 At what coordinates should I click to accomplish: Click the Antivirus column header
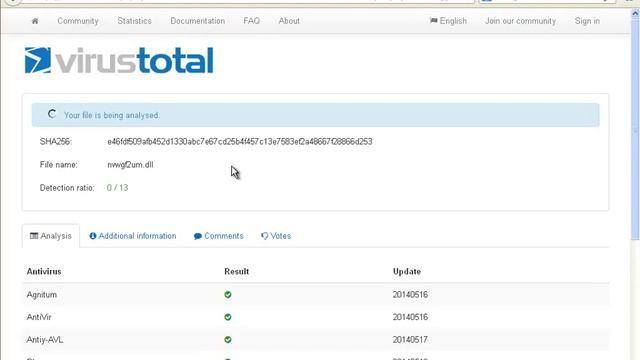(44, 271)
